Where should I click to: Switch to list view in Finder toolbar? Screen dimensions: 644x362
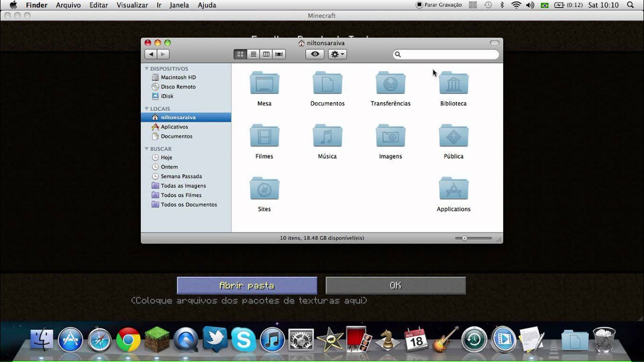[x=253, y=54]
